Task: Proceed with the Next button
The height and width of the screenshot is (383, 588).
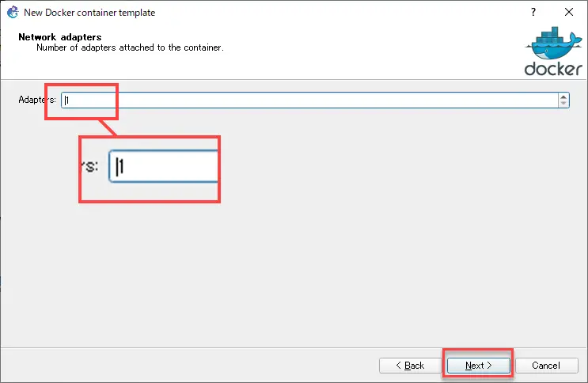Action: tap(478, 366)
